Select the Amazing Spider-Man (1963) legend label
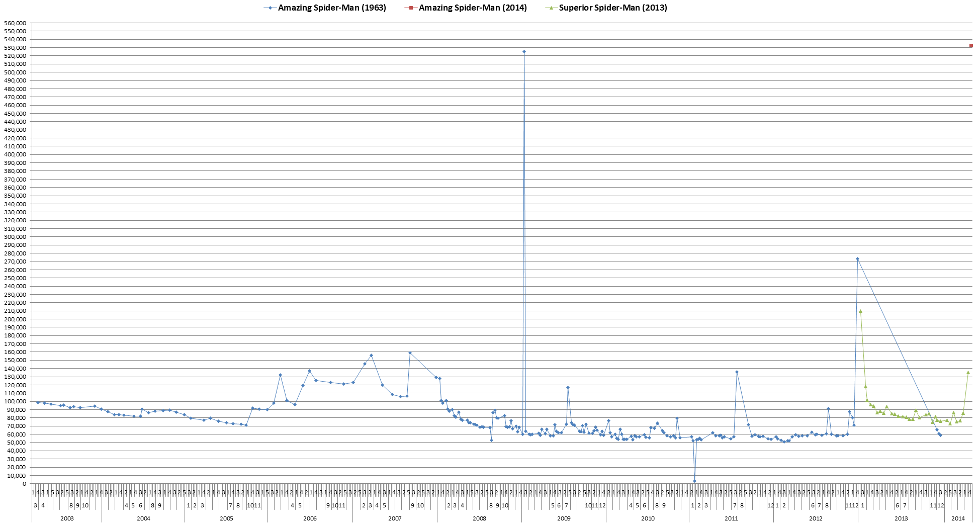Image resolution: width=980 pixels, height=525 pixels. pyautogui.click(x=332, y=8)
